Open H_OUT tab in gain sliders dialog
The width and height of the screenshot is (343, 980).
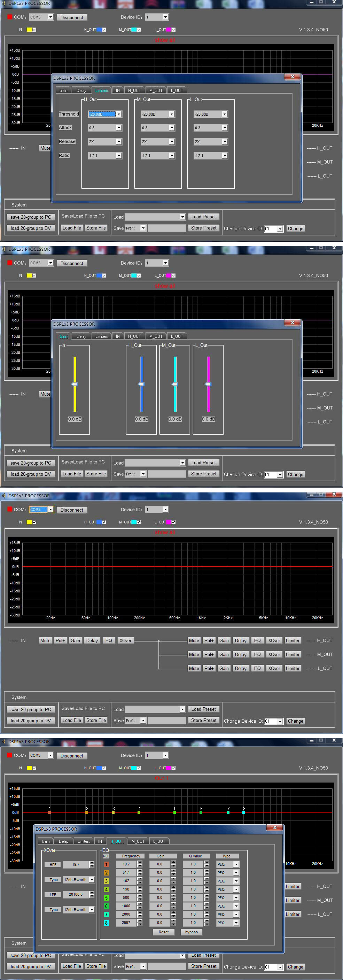point(134,336)
